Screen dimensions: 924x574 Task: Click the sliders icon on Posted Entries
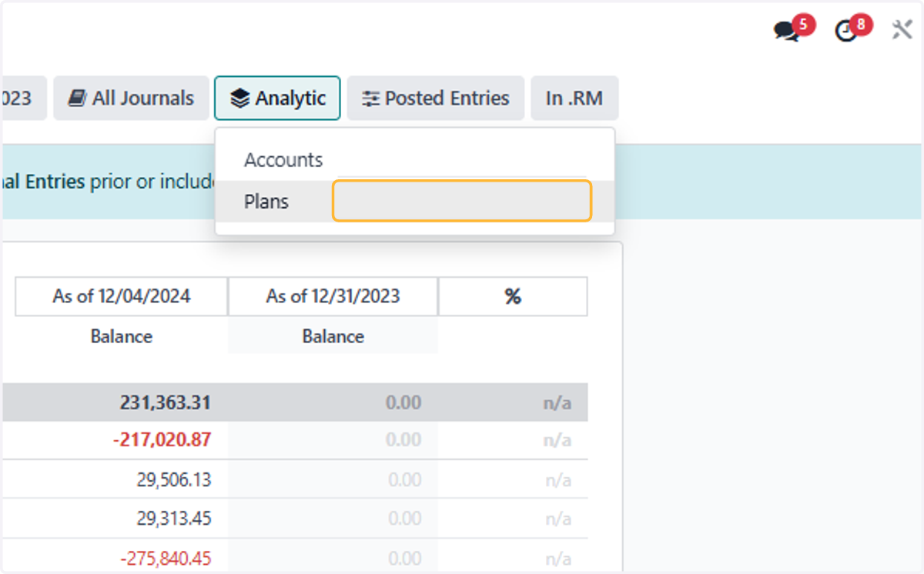pos(371,98)
